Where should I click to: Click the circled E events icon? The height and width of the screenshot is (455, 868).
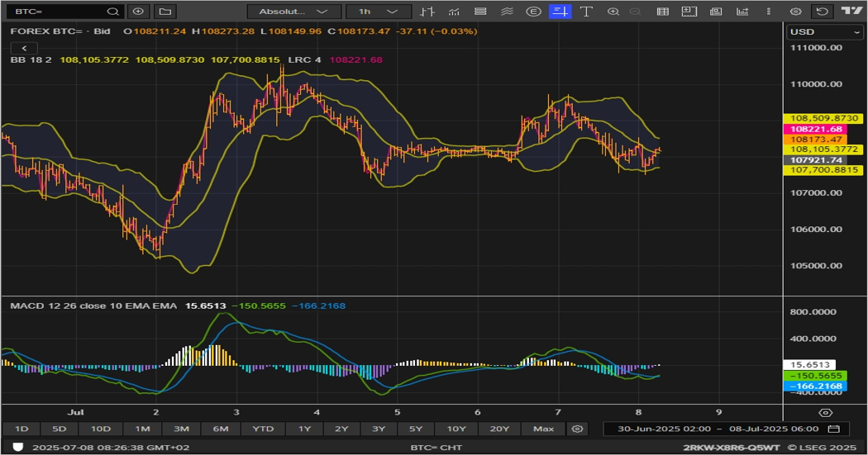tap(534, 11)
